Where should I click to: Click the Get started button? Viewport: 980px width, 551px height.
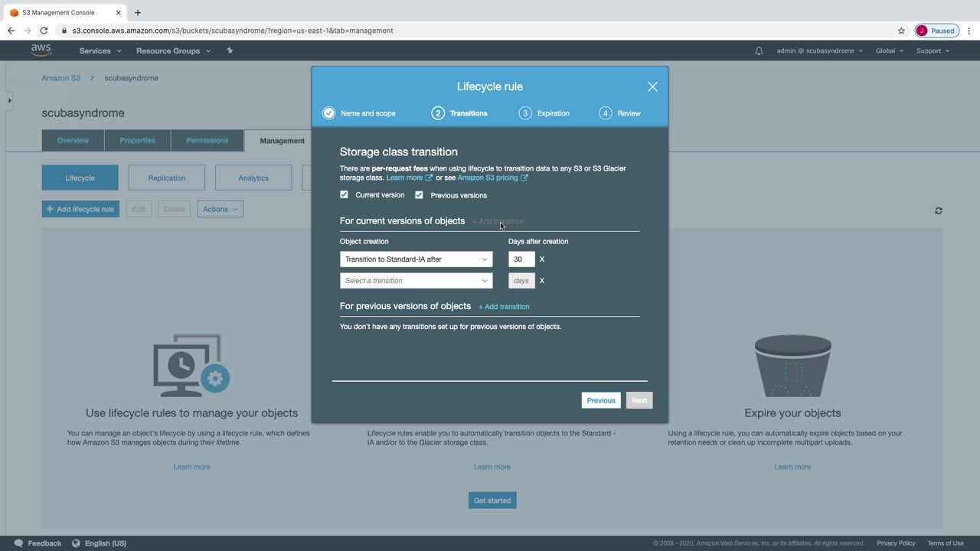(492, 500)
